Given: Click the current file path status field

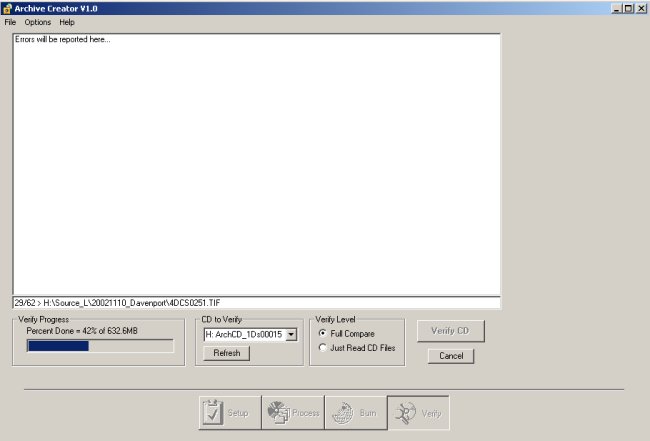Looking at the screenshot, I should pyautogui.click(x=257, y=303).
